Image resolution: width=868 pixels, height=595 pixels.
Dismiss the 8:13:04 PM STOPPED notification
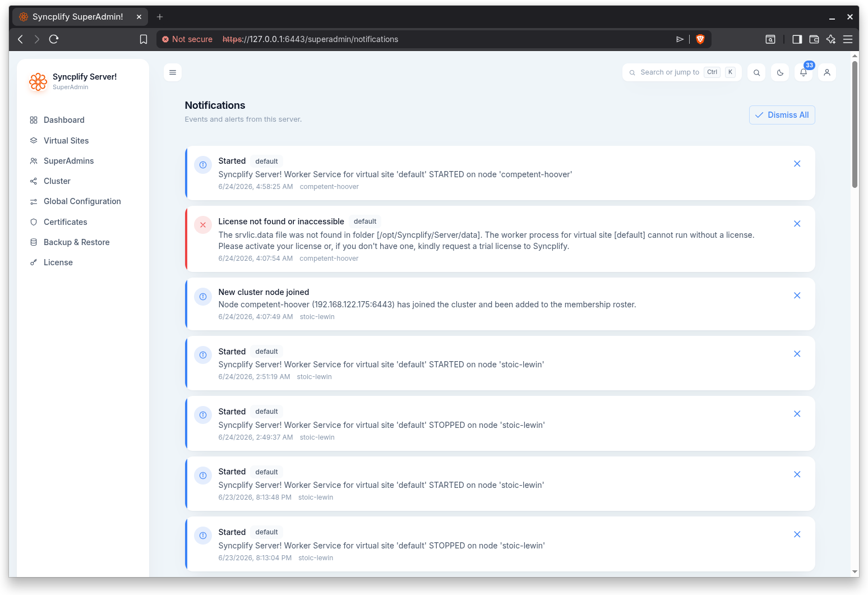pyautogui.click(x=797, y=534)
